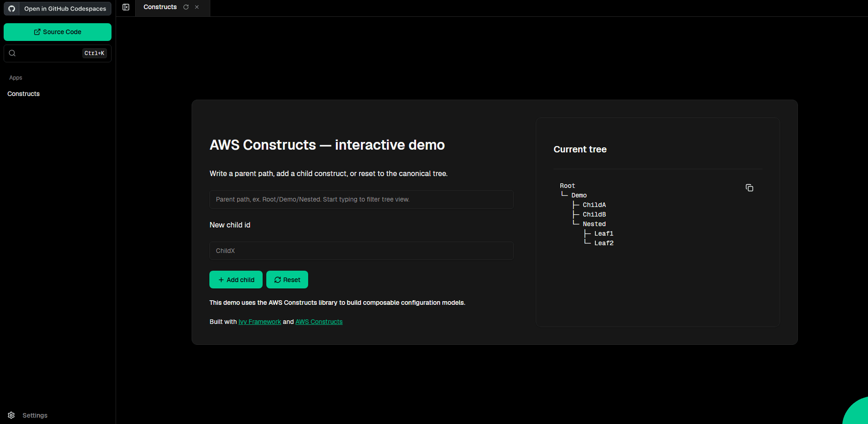
Task: Open in GitHub Codespaces
Action: (x=57, y=9)
